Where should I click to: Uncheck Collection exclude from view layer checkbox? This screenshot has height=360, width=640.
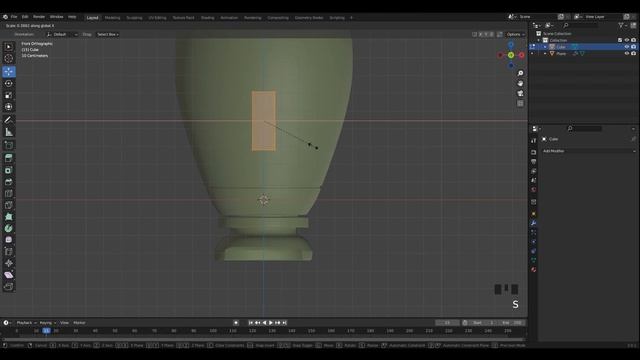tap(620, 40)
